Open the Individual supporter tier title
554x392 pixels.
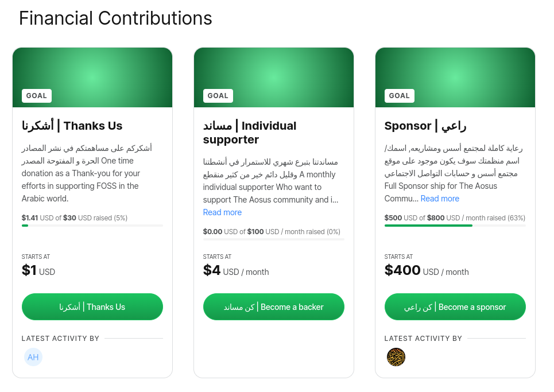tap(250, 133)
